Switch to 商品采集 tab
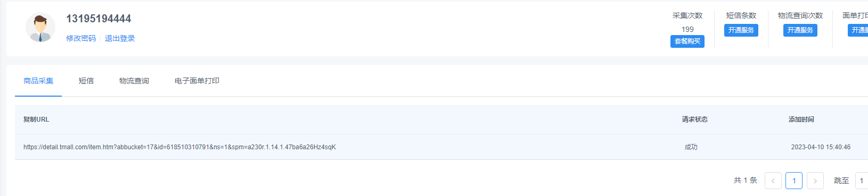This screenshot has width=868, height=196. coord(38,81)
